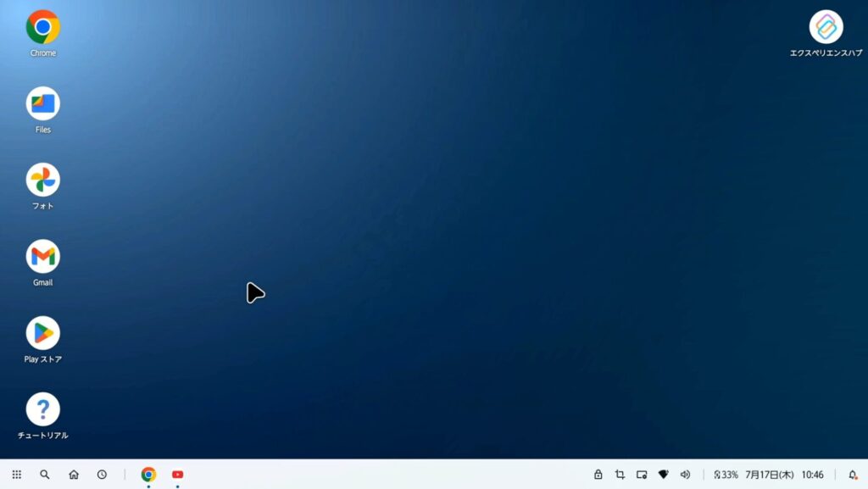Open the app drawer grid icon
This screenshot has height=489, width=868.
coord(17,475)
